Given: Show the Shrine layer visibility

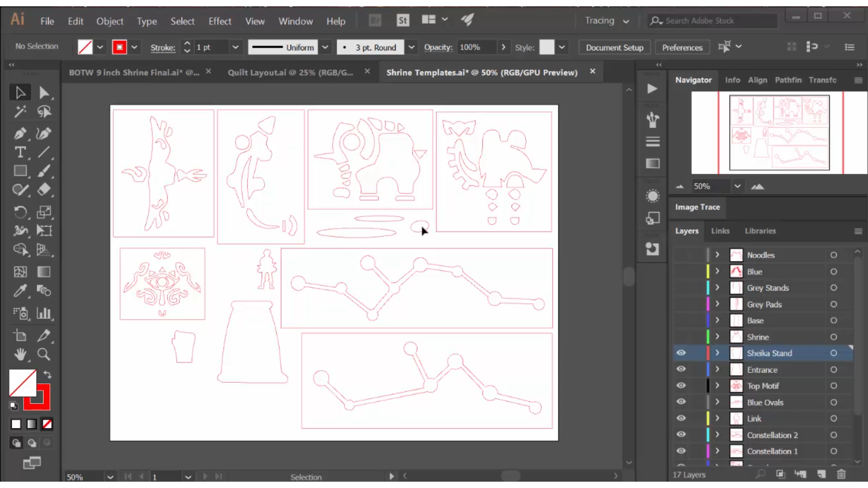Looking at the screenshot, I should (681, 337).
